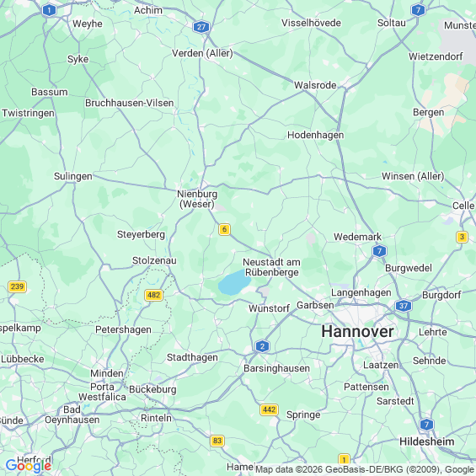476x476 pixels.
Task: Click the Steinhuder Meer blue lake
Action: (x=234, y=282)
